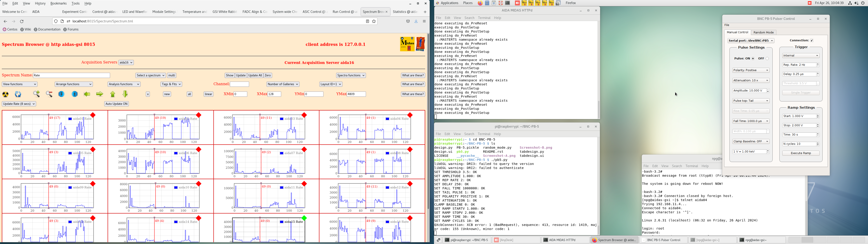The height and width of the screenshot is (244, 868).
Task: Click the zoom-in magnifier icon with plus
Action: pos(36,94)
